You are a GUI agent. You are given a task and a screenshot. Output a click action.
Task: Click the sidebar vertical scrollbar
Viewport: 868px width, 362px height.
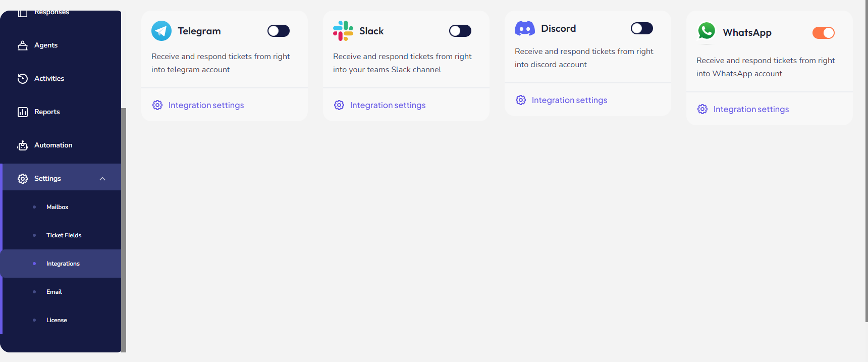point(124,230)
